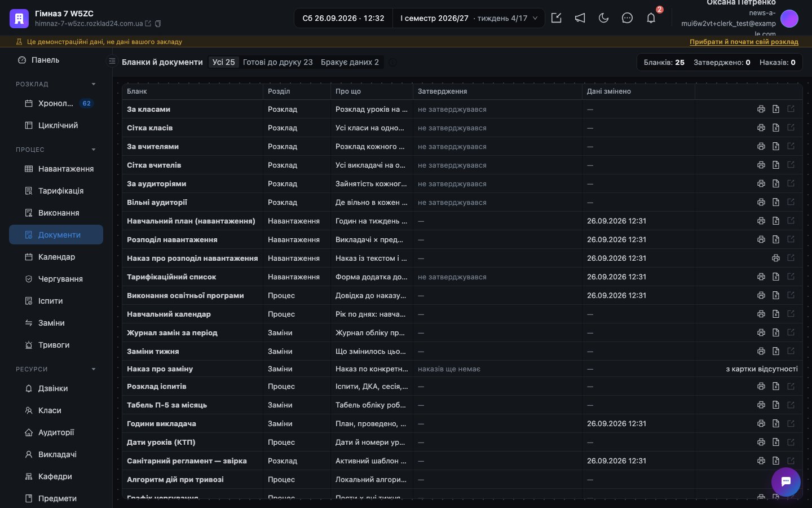Select the "Бракує даних 2" tab
Viewport: 812px width, 508px height.
click(x=350, y=62)
